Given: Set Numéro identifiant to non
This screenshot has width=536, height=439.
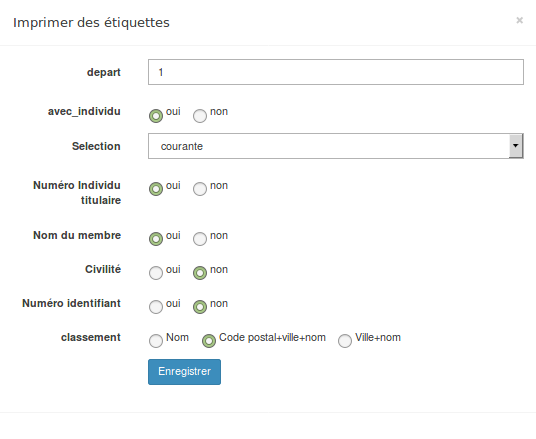Looking at the screenshot, I should [x=200, y=307].
